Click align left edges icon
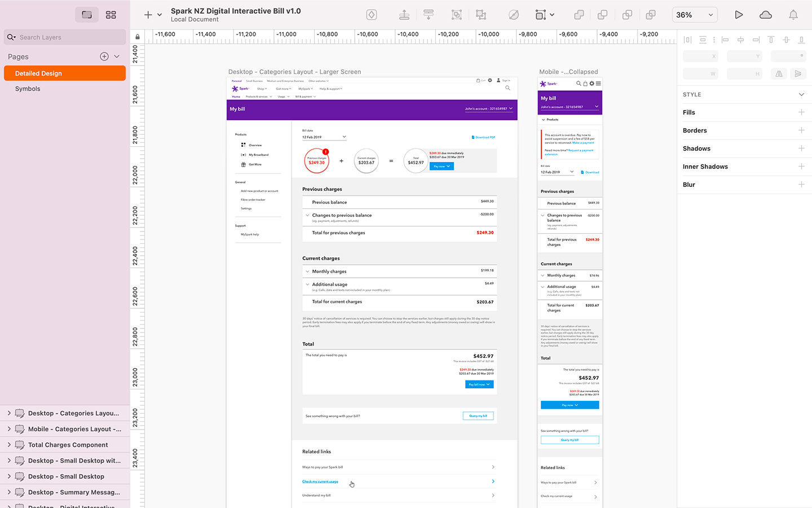Image resolution: width=812 pixels, height=508 pixels. 725,40
